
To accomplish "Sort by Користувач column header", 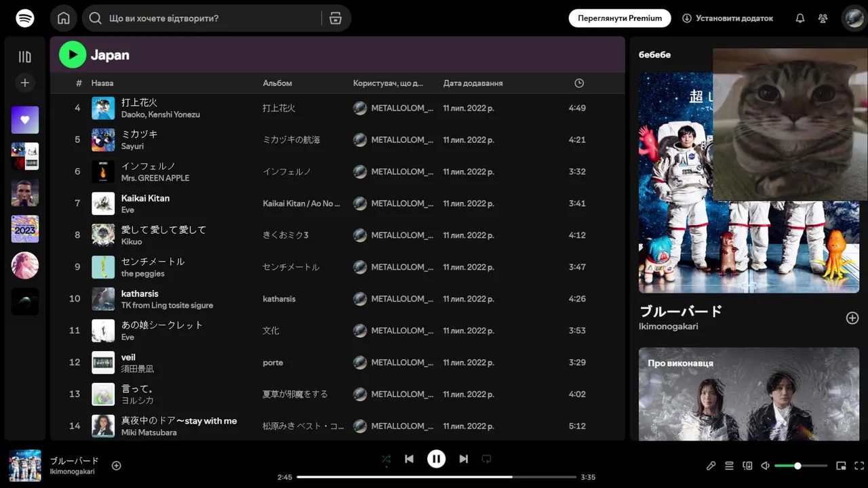I will coord(388,83).
